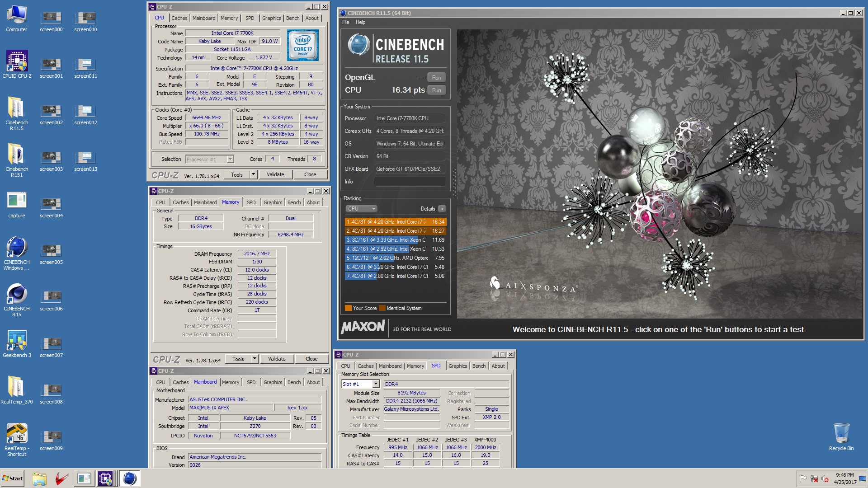
Task: Open the capture desktop icon
Action: [x=17, y=205]
